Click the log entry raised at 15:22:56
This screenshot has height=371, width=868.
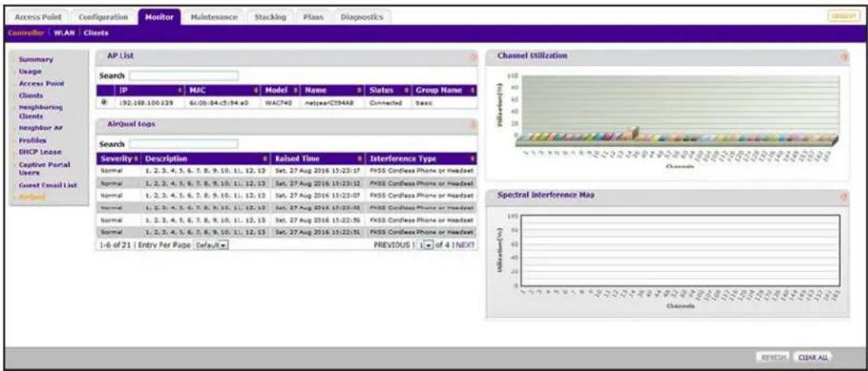(286, 220)
